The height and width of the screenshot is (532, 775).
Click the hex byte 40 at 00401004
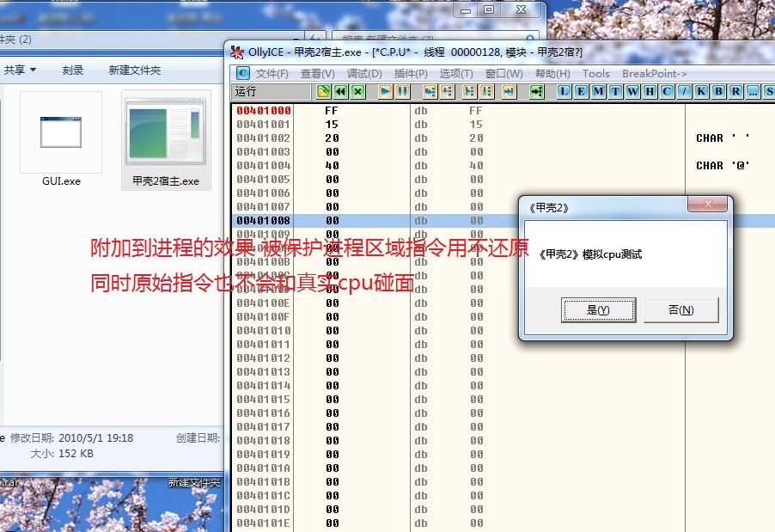[333, 166]
